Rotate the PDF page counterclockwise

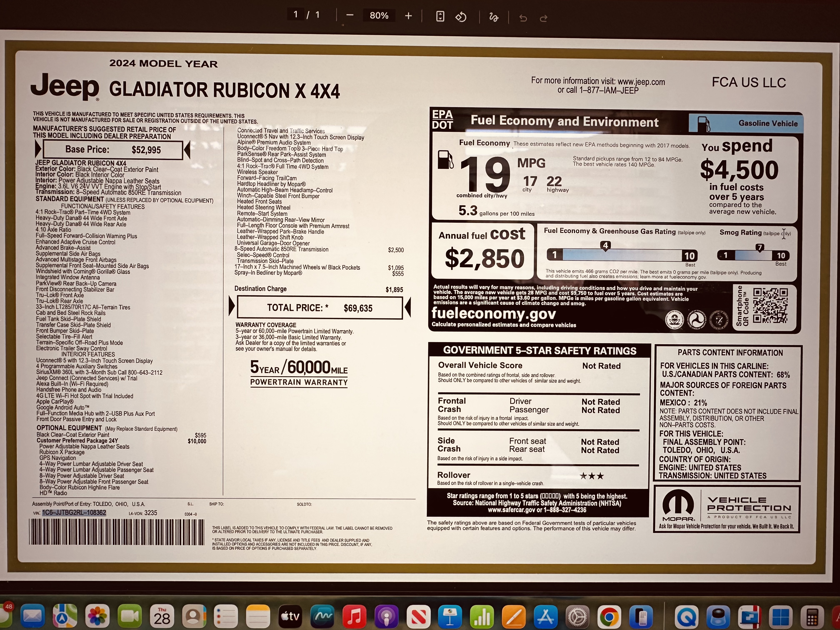461,17
